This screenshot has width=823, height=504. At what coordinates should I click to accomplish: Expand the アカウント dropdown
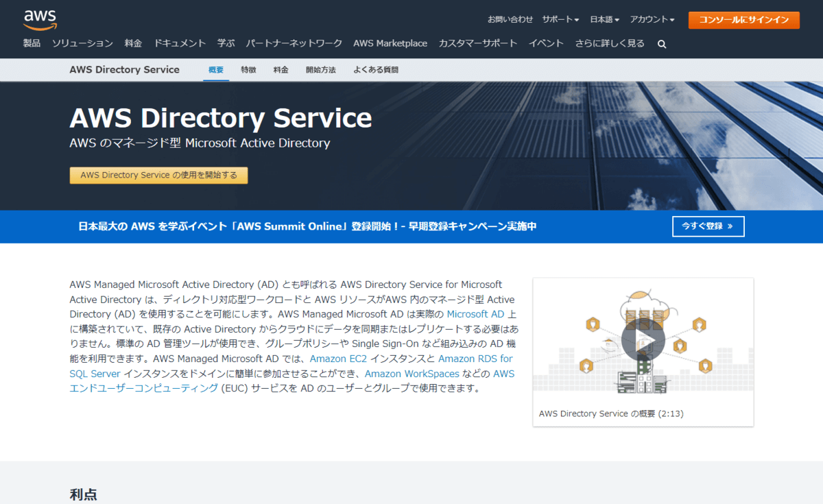click(652, 19)
